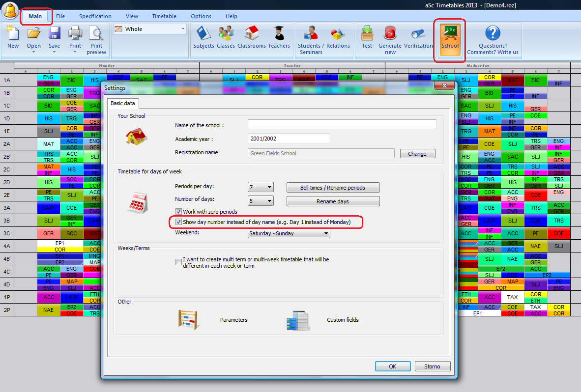Toggle Work with zero periods checkbox
This screenshot has width=581, height=392.
tap(179, 212)
